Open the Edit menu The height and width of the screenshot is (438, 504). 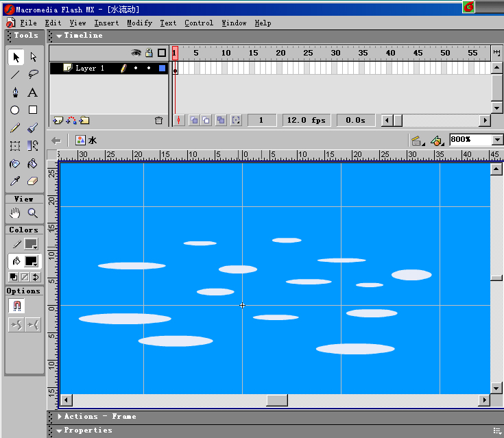(x=53, y=23)
